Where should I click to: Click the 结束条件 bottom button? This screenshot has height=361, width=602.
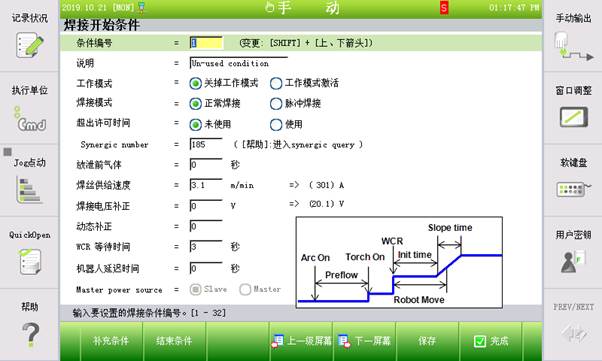[x=174, y=341]
